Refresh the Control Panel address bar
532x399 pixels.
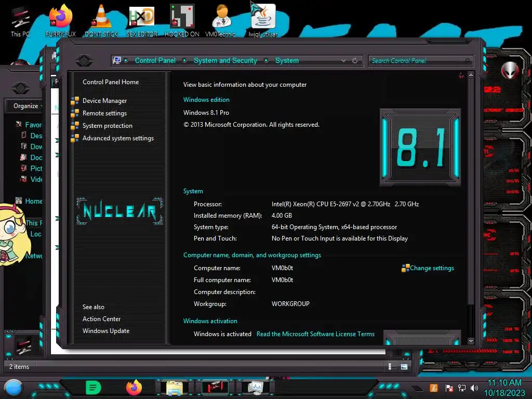[355, 61]
